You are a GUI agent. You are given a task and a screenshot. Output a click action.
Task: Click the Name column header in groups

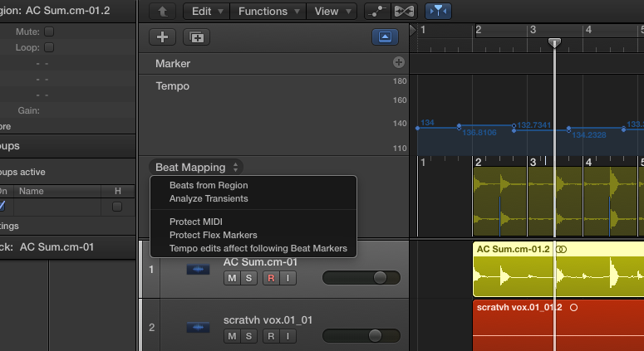tap(32, 191)
